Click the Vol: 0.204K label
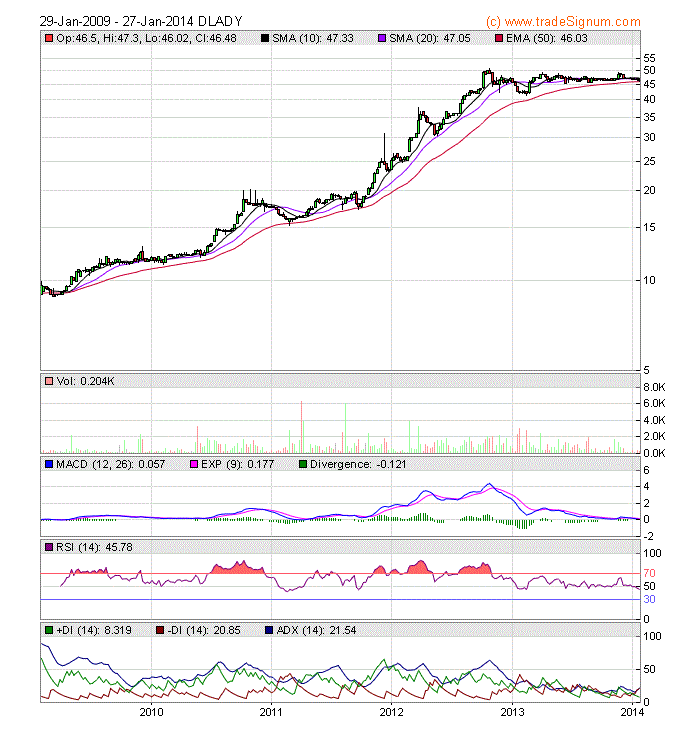The width and height of the screenshot is (680, 733). 85,381
